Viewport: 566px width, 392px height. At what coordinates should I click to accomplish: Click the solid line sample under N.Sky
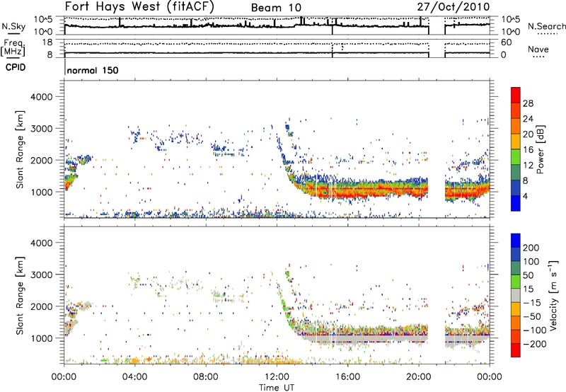pos(13,34)
